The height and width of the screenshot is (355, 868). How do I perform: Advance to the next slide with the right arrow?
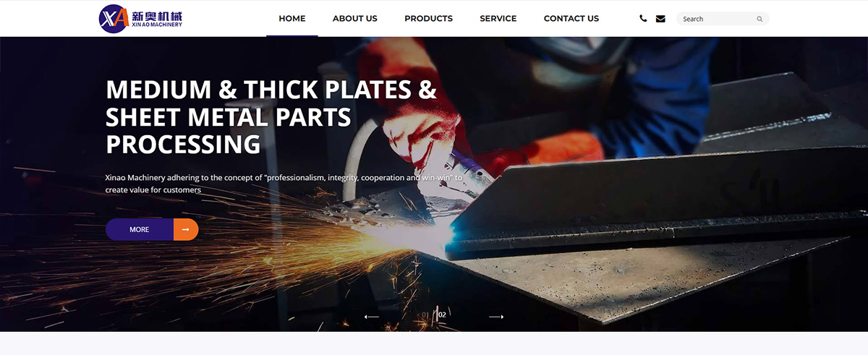tap(496, 317)
